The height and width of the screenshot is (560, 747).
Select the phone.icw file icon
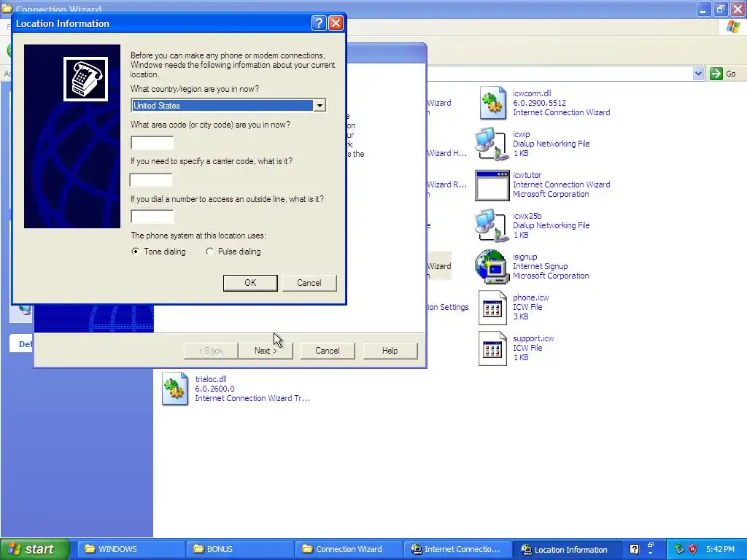coord(492,308)
